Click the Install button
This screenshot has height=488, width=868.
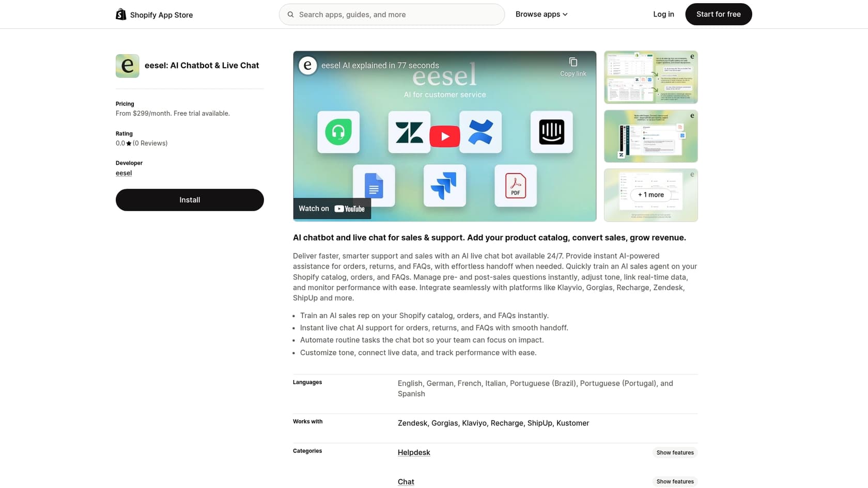tap(190, 200)
